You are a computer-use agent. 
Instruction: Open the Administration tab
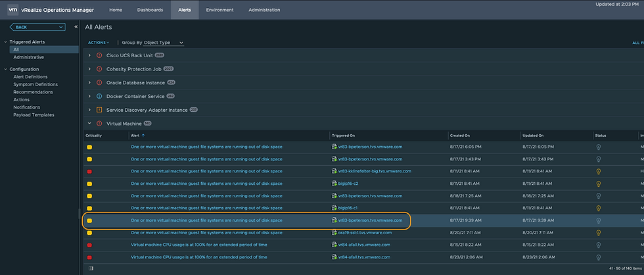pos(264,10)
